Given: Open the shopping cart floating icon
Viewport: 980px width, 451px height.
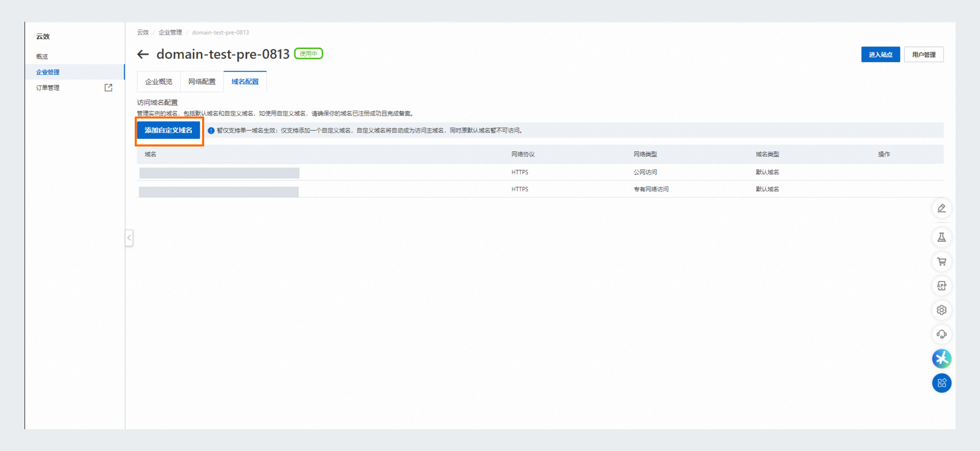Looking at the screenshot, I should 942,262.
